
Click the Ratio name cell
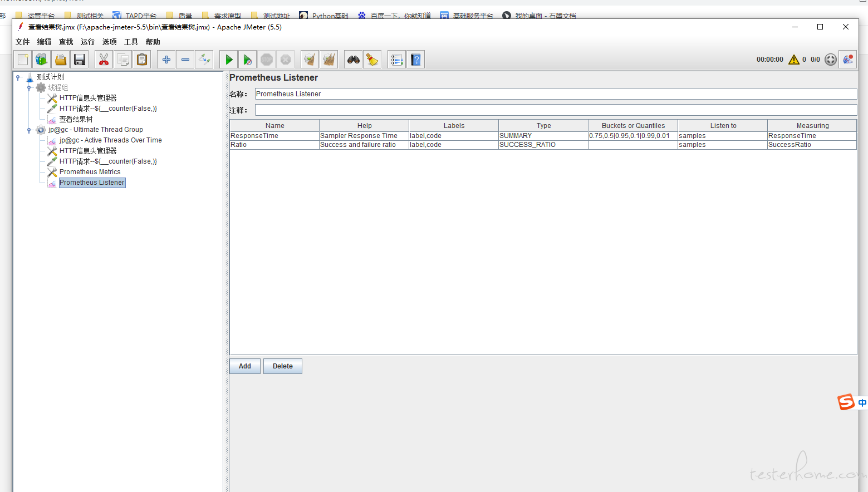pos(274,145)
